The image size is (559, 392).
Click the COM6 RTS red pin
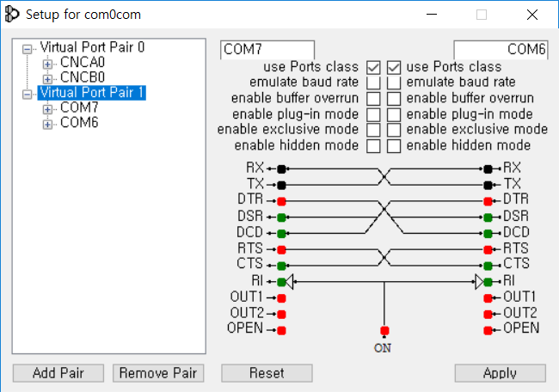[488, 250]
